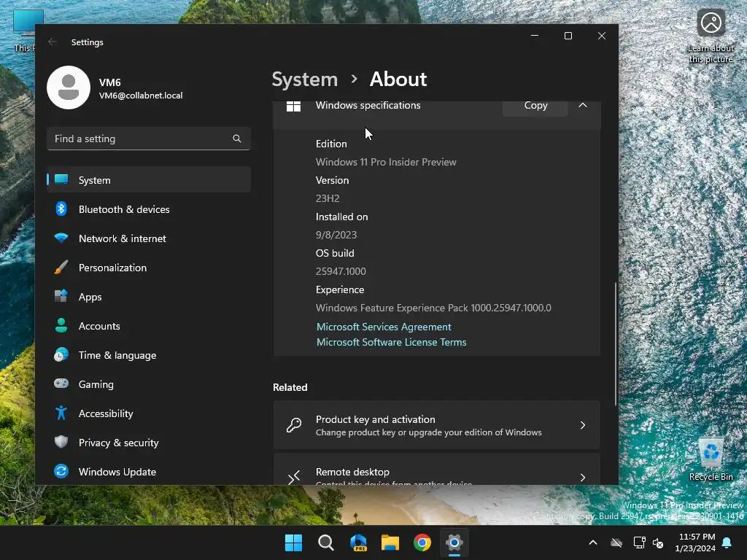Click the Remote desktop chevron arrow

(x=583, y=477)
